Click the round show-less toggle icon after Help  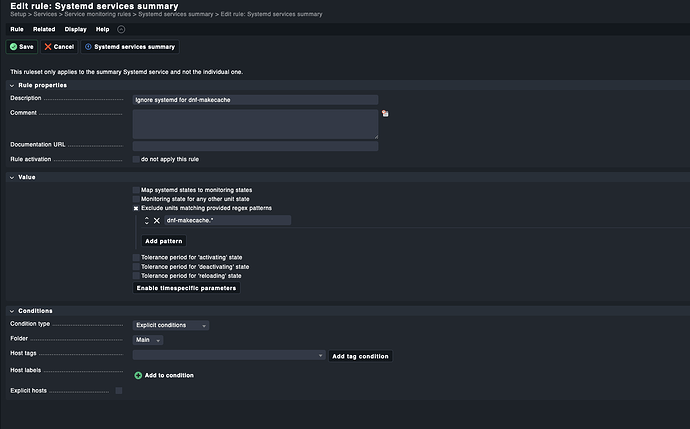[x=121, y=30]
